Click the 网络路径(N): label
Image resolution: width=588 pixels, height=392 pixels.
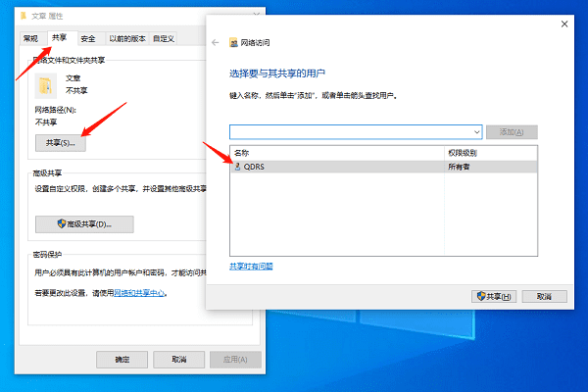point(56,110)
